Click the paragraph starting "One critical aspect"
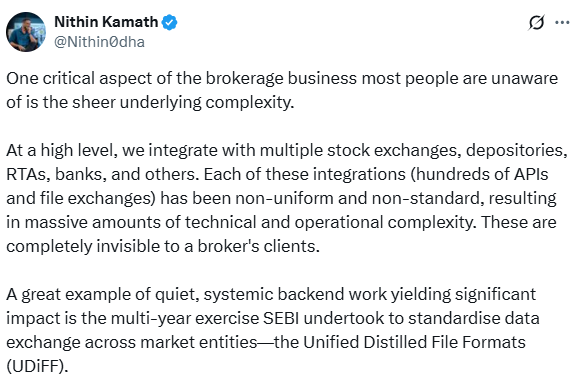Screen dimensions: 579x391 tap(282, 90)
